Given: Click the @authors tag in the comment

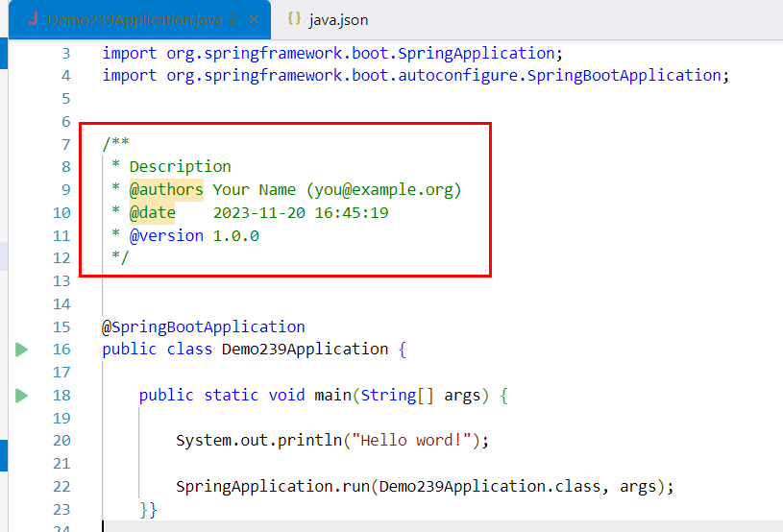Looking at the screenshot, I should click(x=166, y=189).
